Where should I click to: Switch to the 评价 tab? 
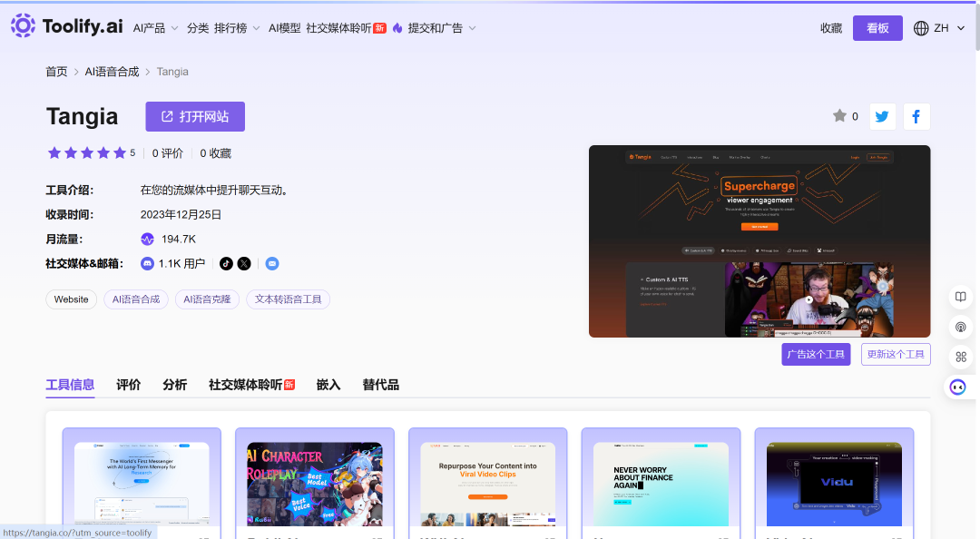pyautogui.click(x=128, y=385)
